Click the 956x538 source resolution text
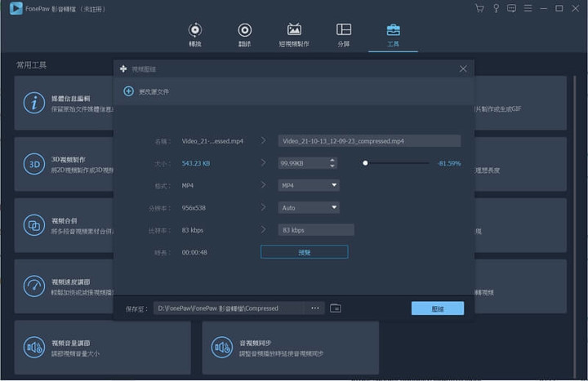This screenshot has width=588, height=381. point(194,207)
